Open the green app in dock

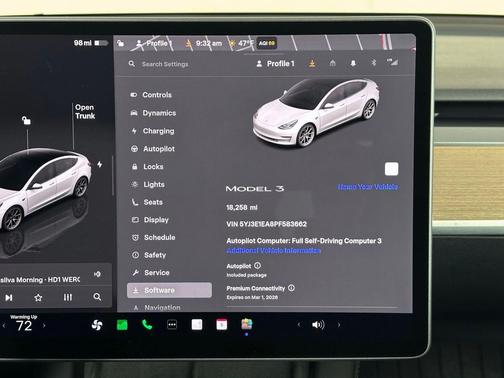pos(122,325)
